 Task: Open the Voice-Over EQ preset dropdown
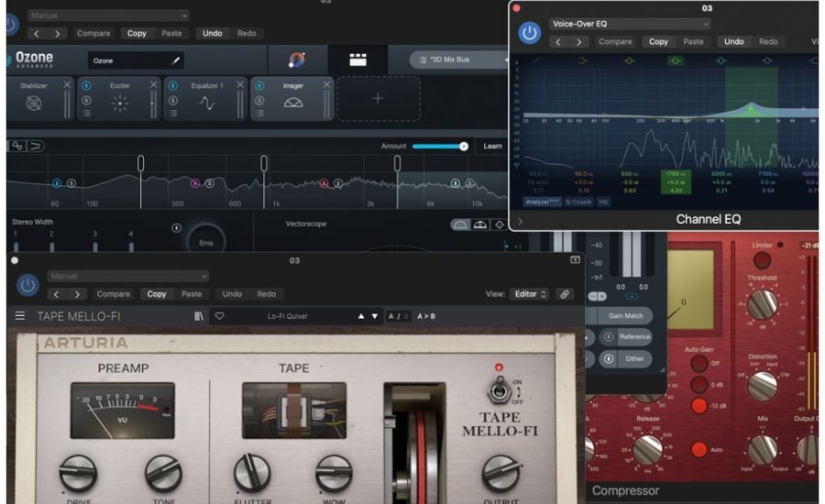[630, 24]
